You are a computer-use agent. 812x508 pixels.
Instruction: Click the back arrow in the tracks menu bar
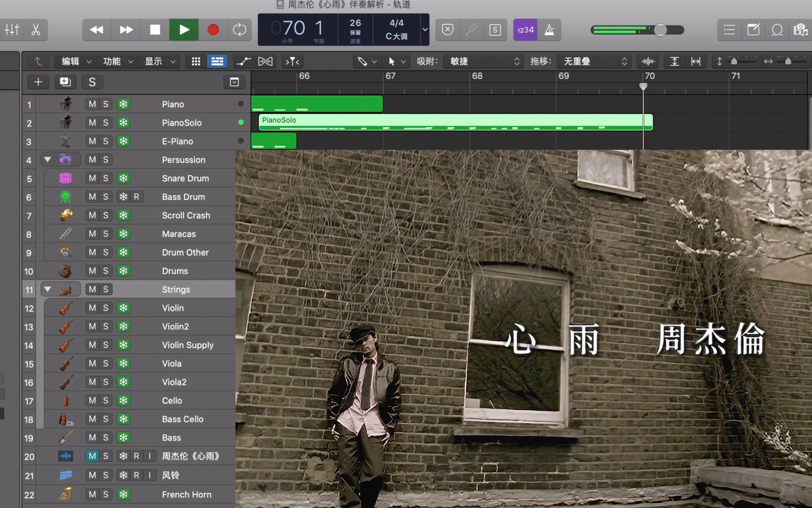(38, 61)
